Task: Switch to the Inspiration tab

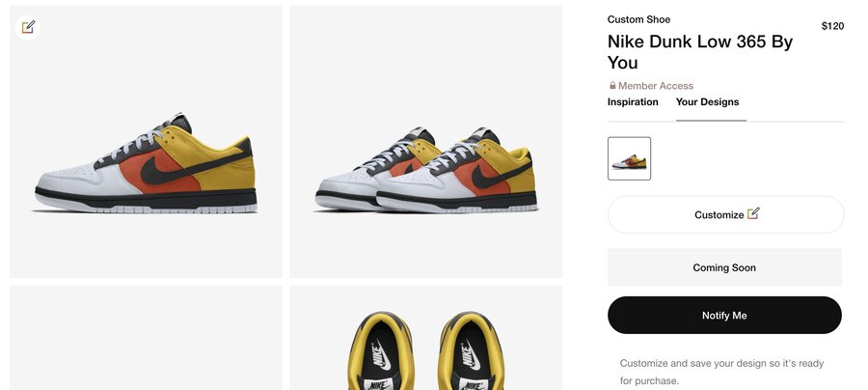Action: (x=633, y=102)
